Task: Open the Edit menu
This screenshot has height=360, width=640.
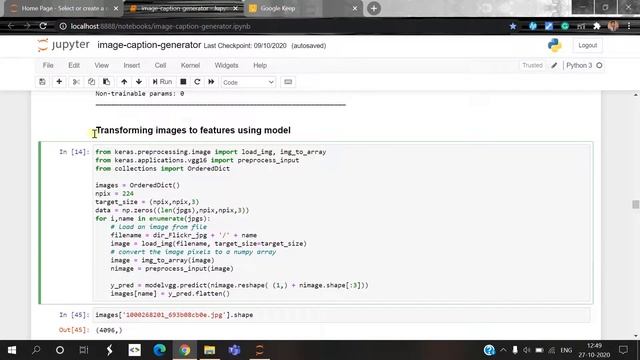Action: coord(74,65)
